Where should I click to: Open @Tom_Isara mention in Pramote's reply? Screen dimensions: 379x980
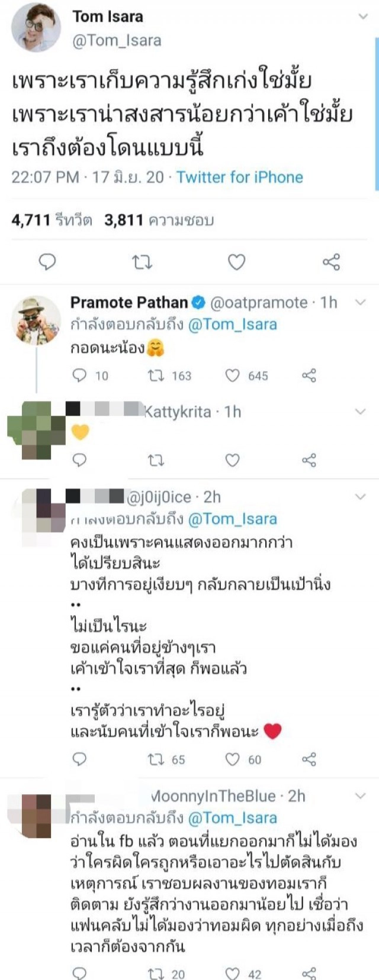click(x=232, y=325)
